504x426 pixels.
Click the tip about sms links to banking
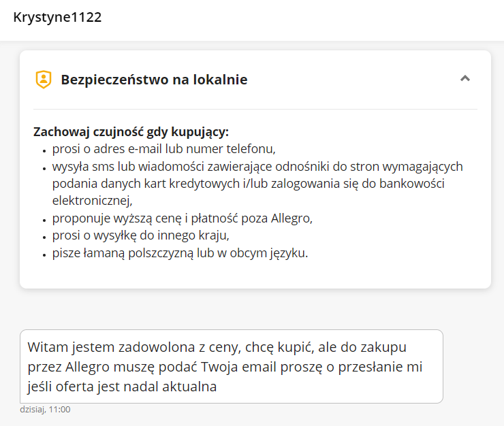coord(257,184)
